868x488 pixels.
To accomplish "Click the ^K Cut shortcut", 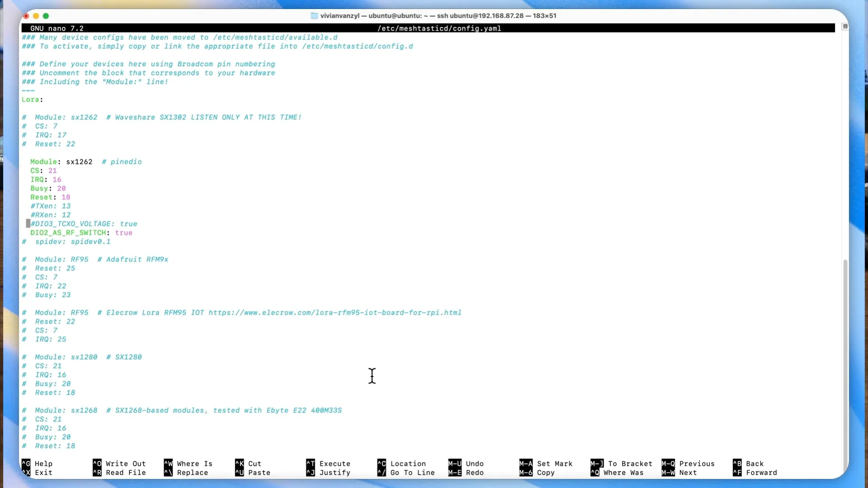I will click(x=248, y=464).
